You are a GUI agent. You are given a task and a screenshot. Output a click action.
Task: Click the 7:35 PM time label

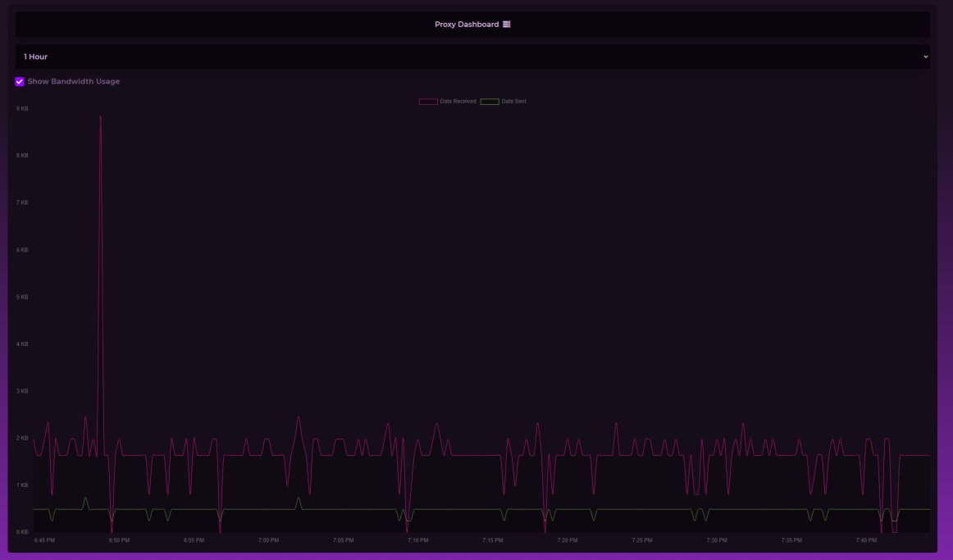click(792, 540)
